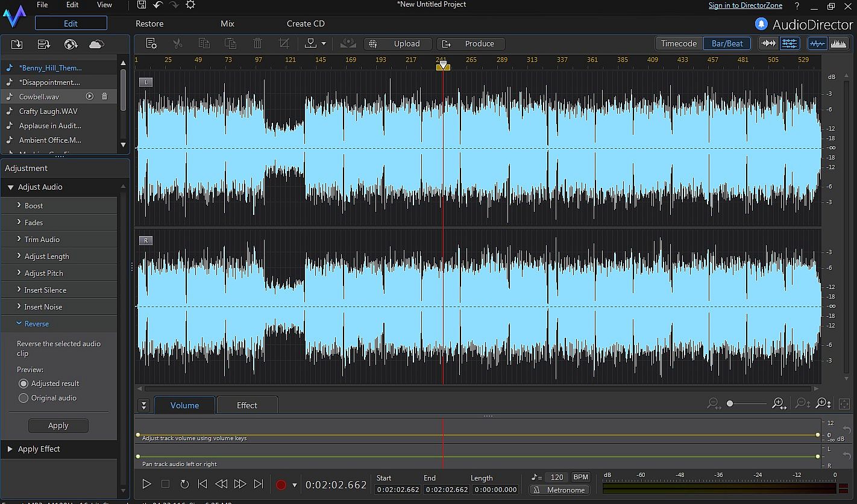Select the Original audio preview option

click(24, 398)
